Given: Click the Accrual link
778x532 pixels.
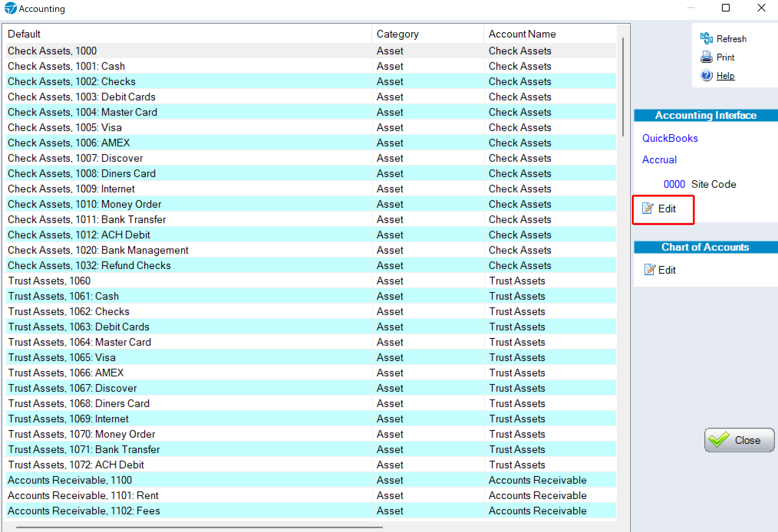Looking at the screenshot, I should (x=659, y=159).
